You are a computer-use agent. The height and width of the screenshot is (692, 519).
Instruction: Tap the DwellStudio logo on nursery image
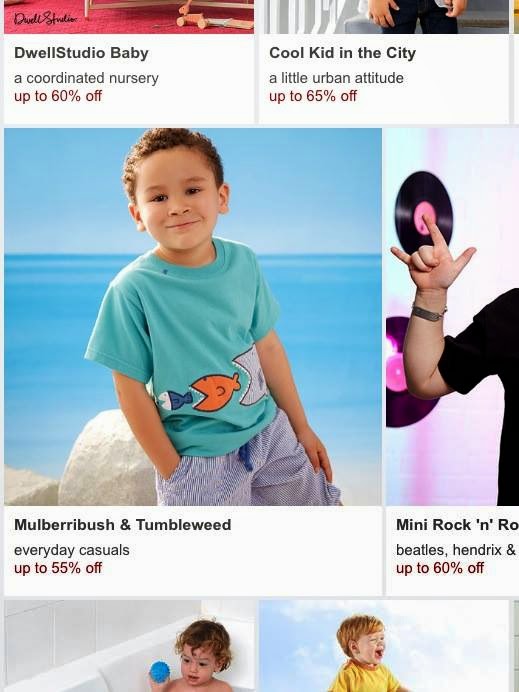click(x=45, y=19)
